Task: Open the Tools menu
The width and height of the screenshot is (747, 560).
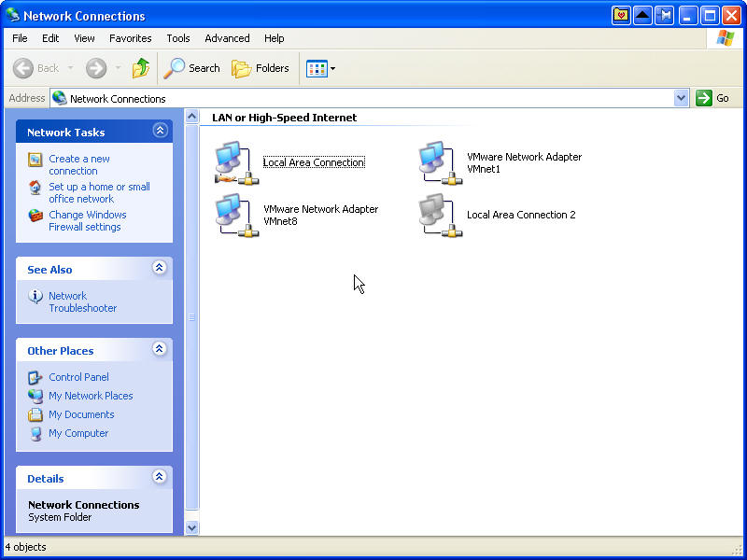Action: pos(177,38)
